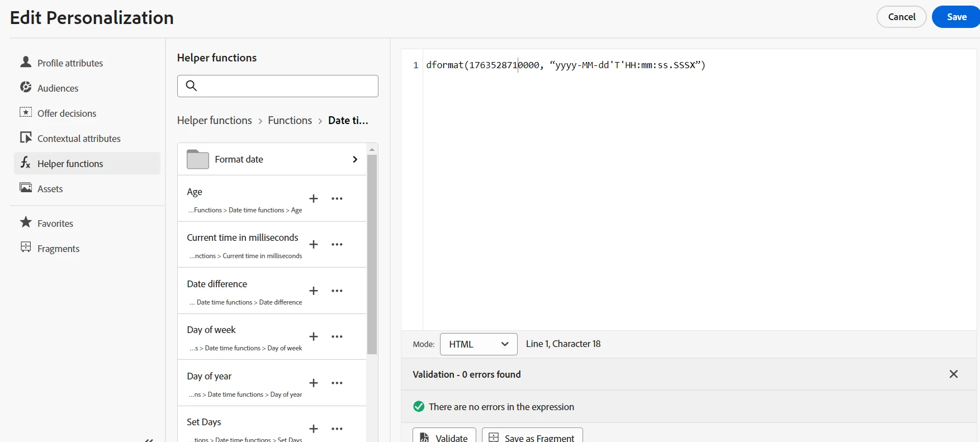The image size is (980, 442).
Task: Click Helper functions breadcrumb link
Action: point(215,121)
